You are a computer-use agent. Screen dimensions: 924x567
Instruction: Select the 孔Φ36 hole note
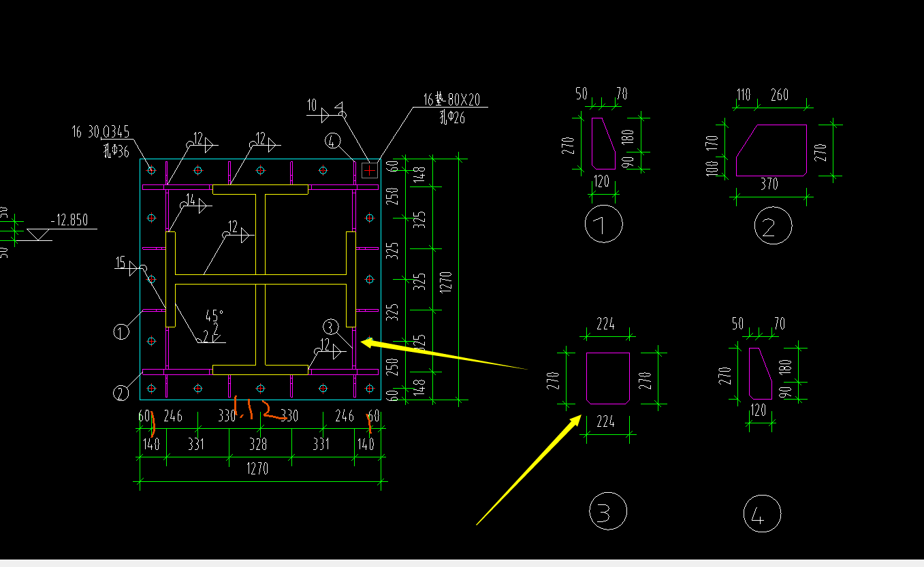pyautogui.click(x=116, y=151)
